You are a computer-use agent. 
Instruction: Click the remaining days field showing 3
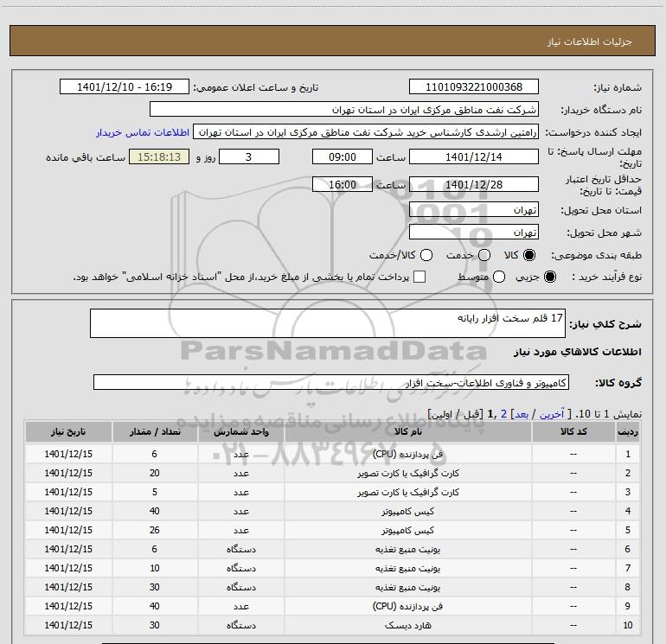(x=249, y=156)
